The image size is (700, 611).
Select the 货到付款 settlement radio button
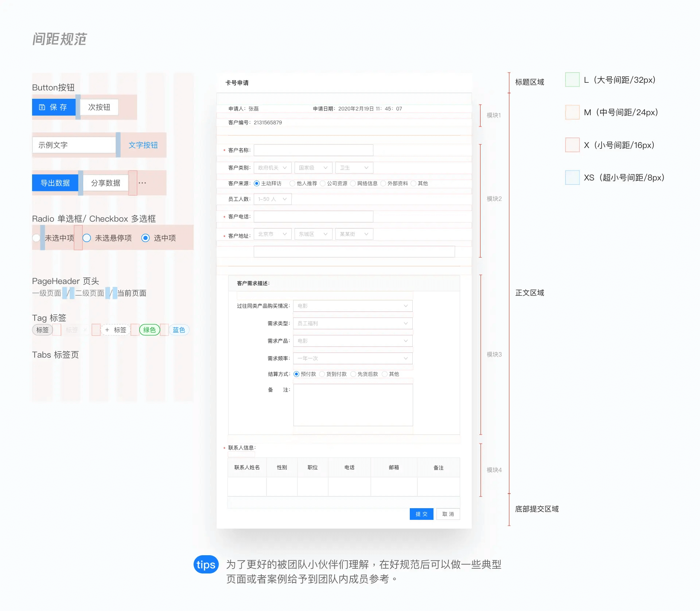(x=322, y=374)
